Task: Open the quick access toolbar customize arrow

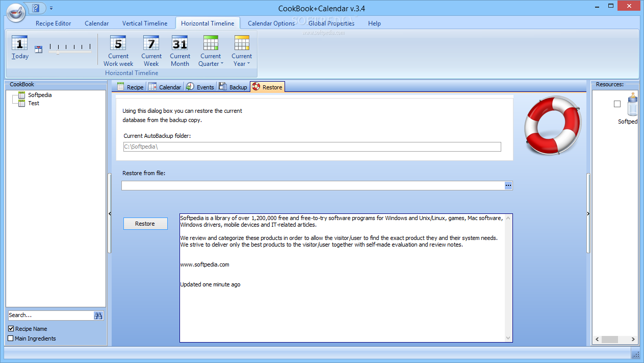Action: pos(51,9)
